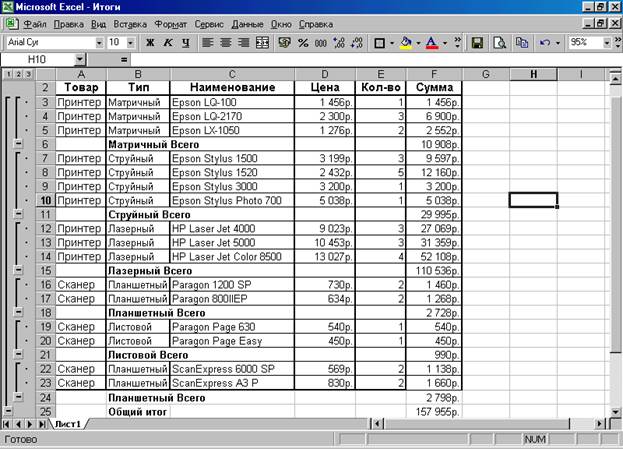This screenshot has width=623, height=449.
Task: Go to last sheet tab arrow
Action: [x=41, y=424]
